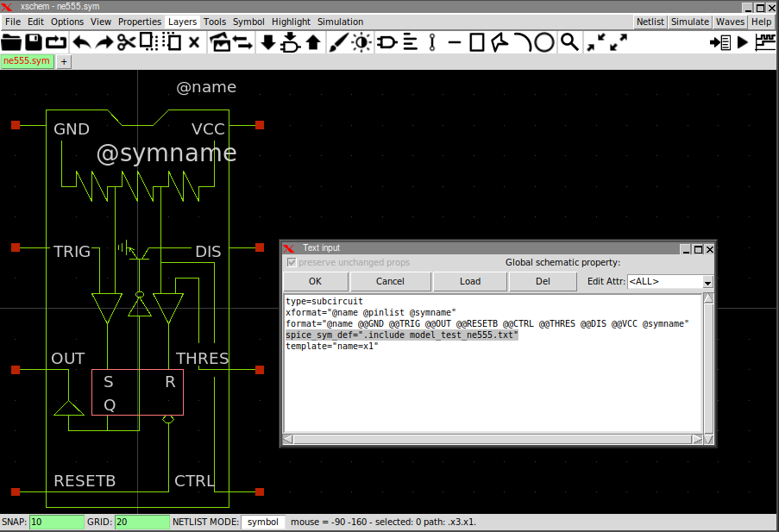Switch to the ne555.sym tab
The width and height of the screenshot is (779, 532).
point(27,61)
